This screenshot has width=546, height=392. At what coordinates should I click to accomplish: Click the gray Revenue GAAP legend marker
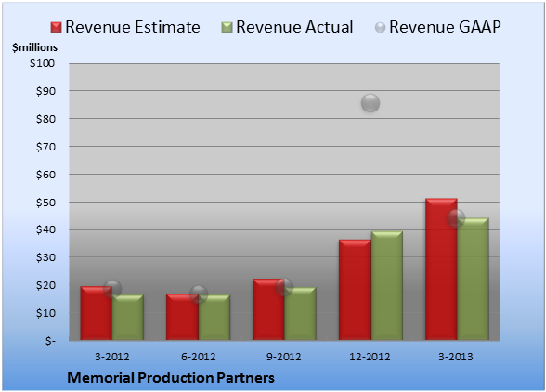point(381,28)
